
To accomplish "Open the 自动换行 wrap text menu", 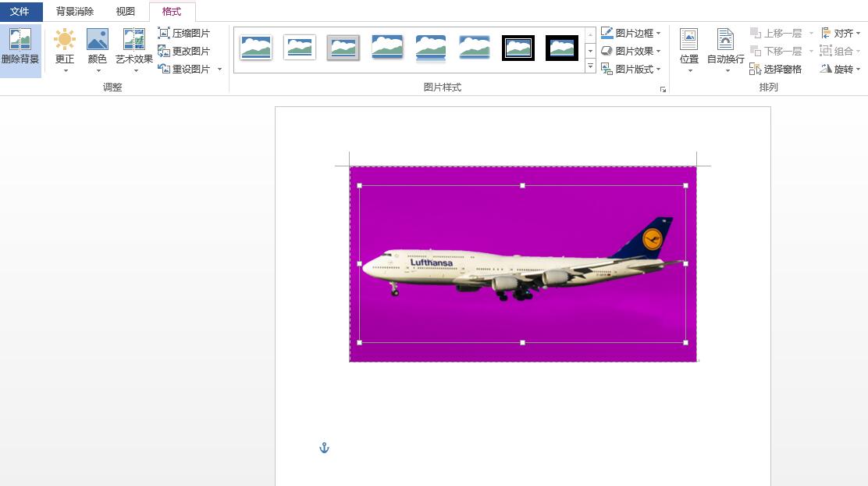I will 726,50.
